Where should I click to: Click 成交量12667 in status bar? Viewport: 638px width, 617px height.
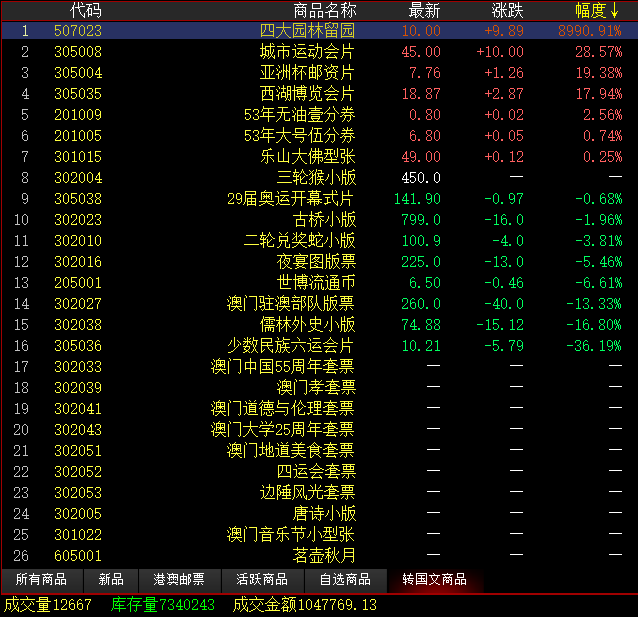[x=48, y=605]
